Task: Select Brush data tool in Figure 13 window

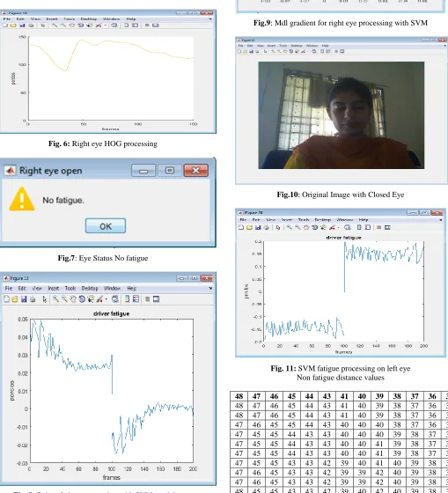Action: (x=99, y=299)
